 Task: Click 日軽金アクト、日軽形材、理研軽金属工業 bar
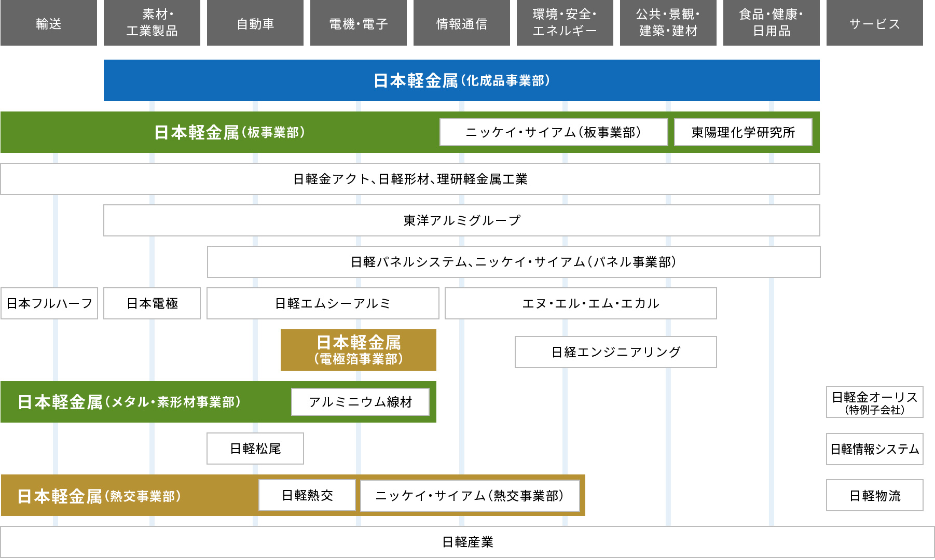[x=410, y=179]
